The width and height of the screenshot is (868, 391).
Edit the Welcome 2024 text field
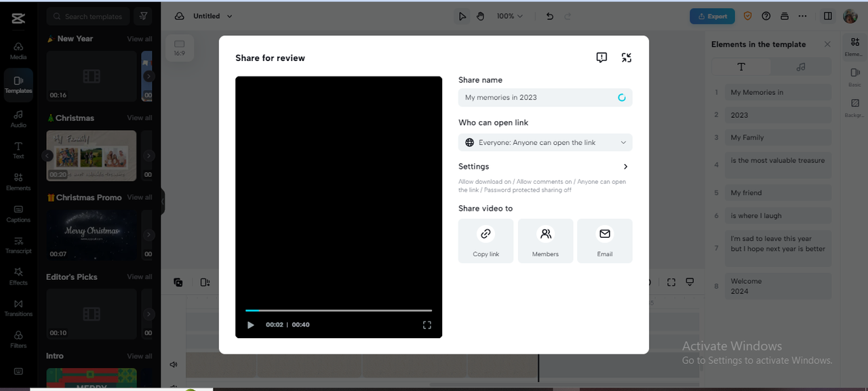pyautogui.click(x=778, y=286)
